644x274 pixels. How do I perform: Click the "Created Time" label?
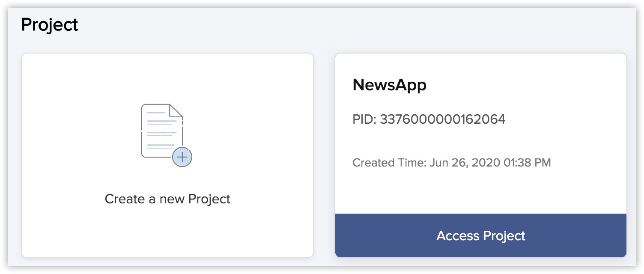pyautogui.click(x=389, y=163)
